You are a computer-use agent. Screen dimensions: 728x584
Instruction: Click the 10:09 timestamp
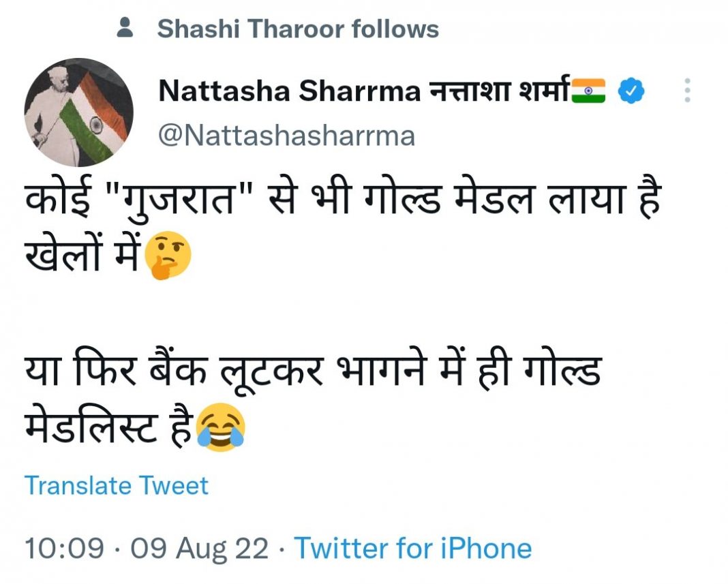pyautogui.click(x=64, y=548)
